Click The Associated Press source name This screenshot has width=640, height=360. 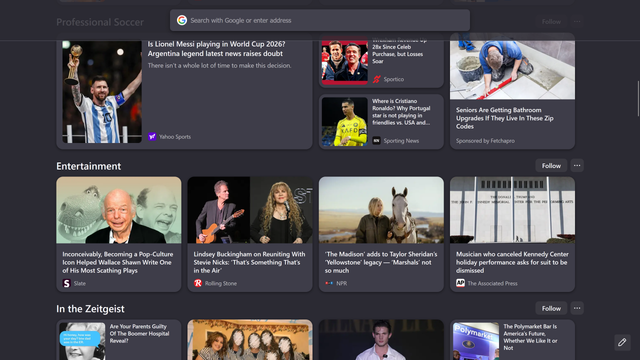point(492,283)
